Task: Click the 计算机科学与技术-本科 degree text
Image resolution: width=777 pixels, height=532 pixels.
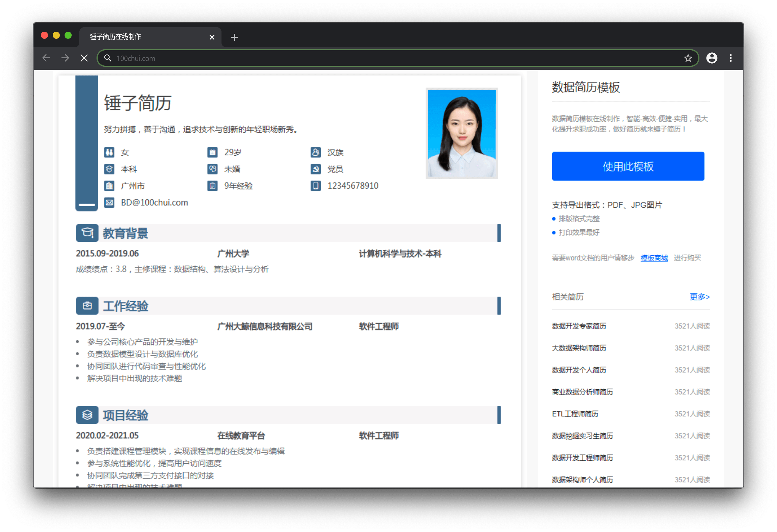Action: (x=400, y=254)
